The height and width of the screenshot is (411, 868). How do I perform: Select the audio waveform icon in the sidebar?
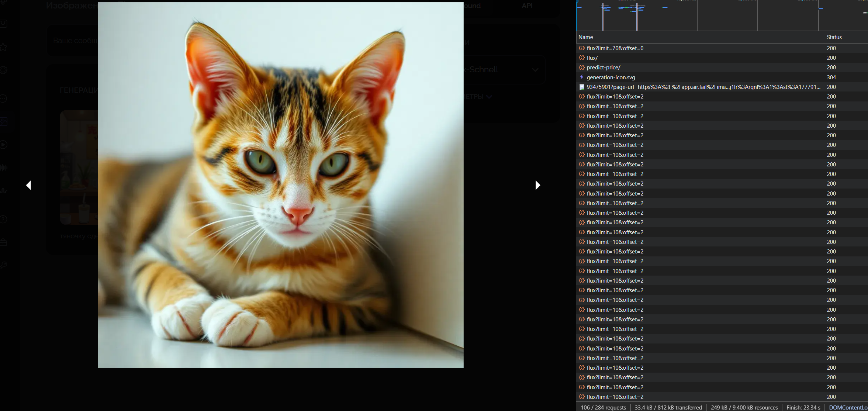3,167
